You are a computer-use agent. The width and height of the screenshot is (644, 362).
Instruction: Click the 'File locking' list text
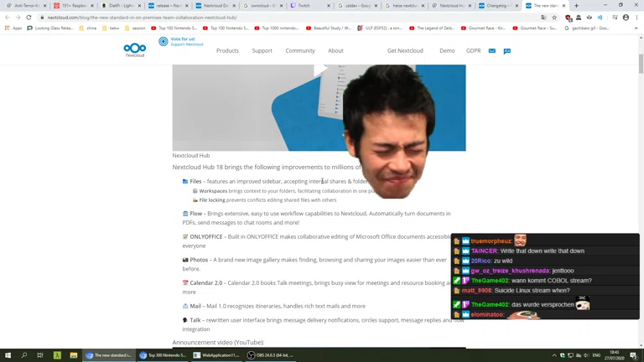212,200
